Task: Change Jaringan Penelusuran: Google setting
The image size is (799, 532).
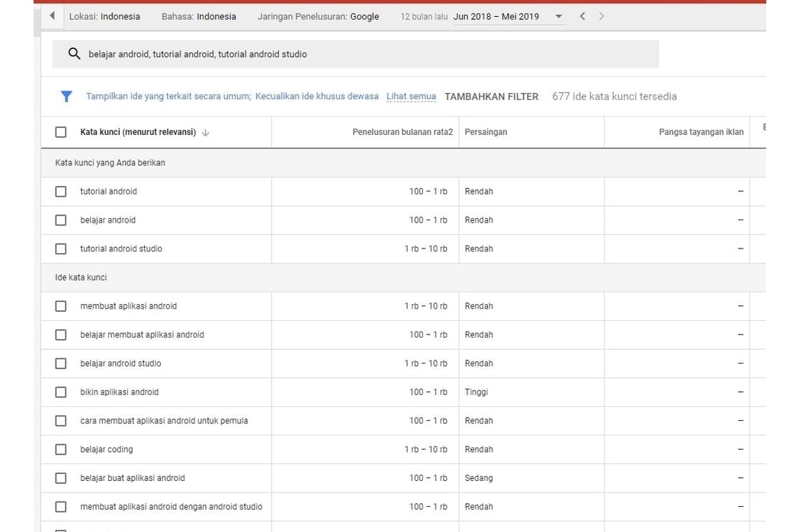Action: point(318,16)
